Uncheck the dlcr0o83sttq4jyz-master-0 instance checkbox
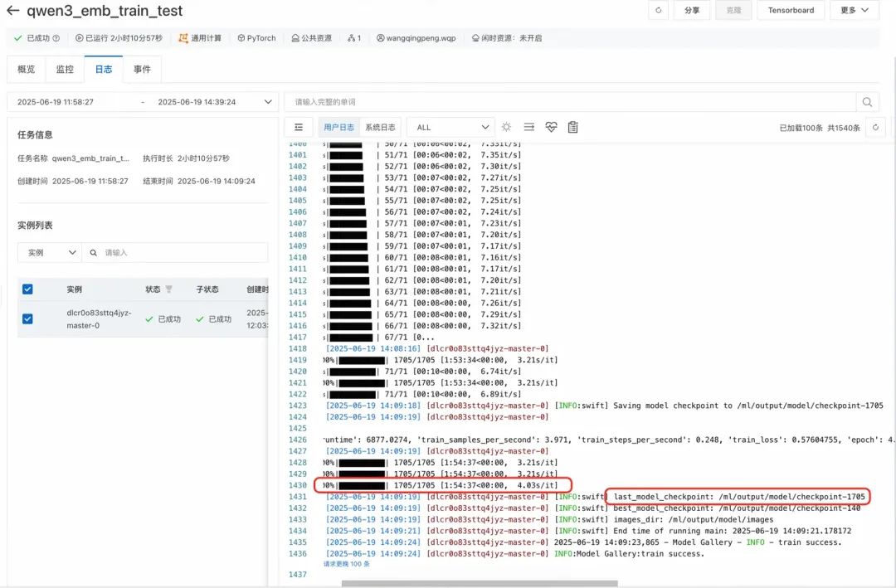 pyautogui.click(x=27, y=318)
